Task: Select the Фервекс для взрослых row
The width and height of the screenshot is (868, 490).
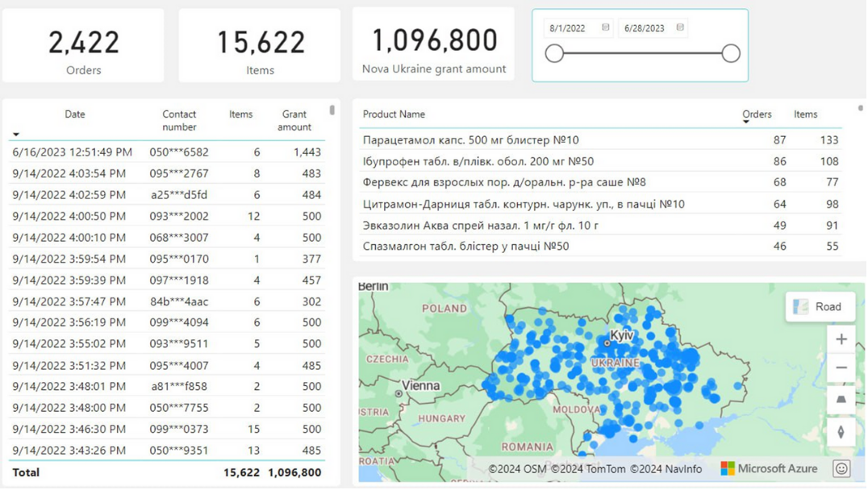Action: (x=601, y=182)
